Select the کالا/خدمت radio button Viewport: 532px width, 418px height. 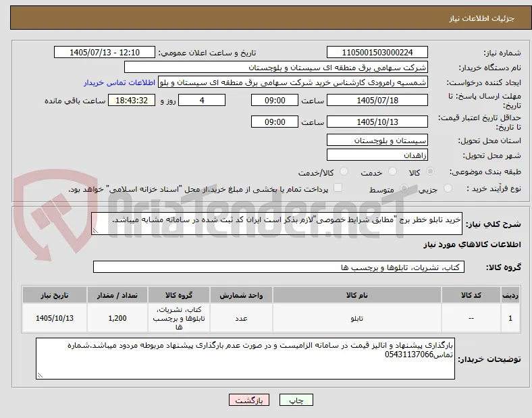(x=344, y=172)
